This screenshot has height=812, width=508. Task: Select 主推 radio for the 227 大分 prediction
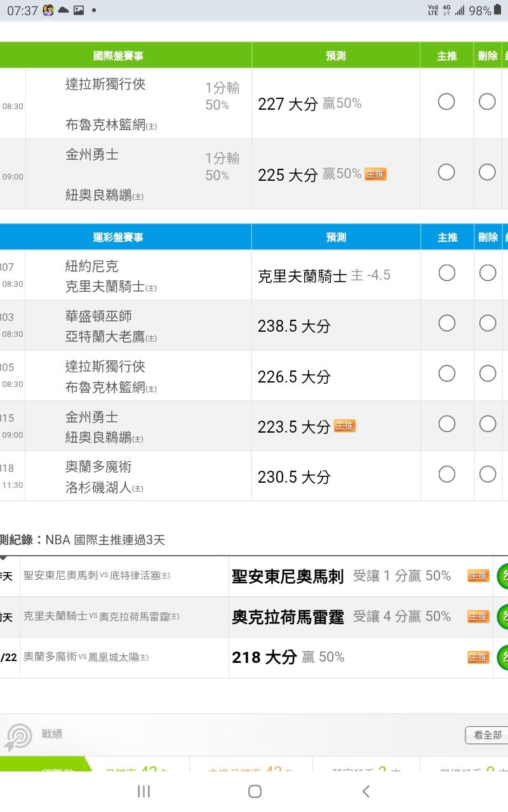(446, 102)
